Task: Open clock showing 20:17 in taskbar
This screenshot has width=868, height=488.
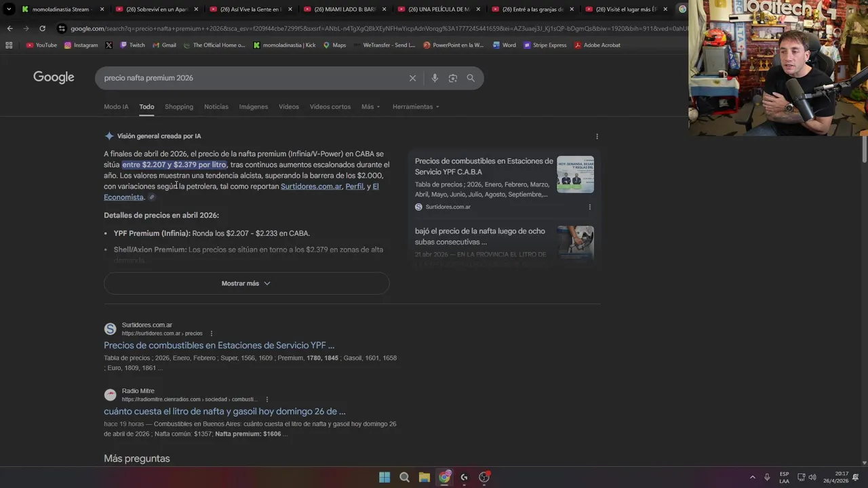Action: coord(835,477)
